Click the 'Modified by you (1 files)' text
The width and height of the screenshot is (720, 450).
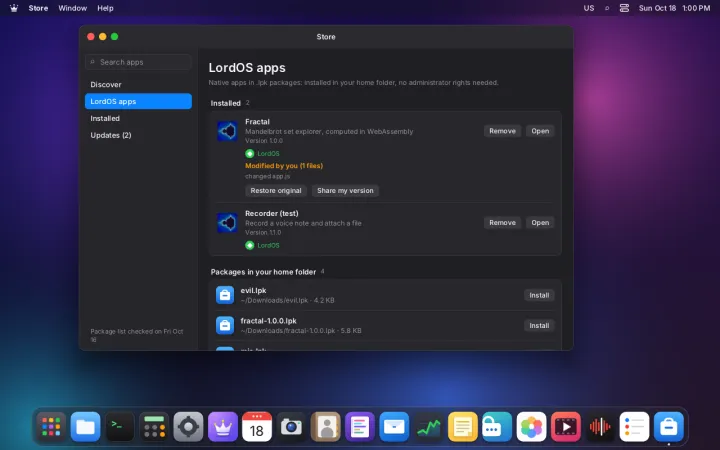[284, 166]
